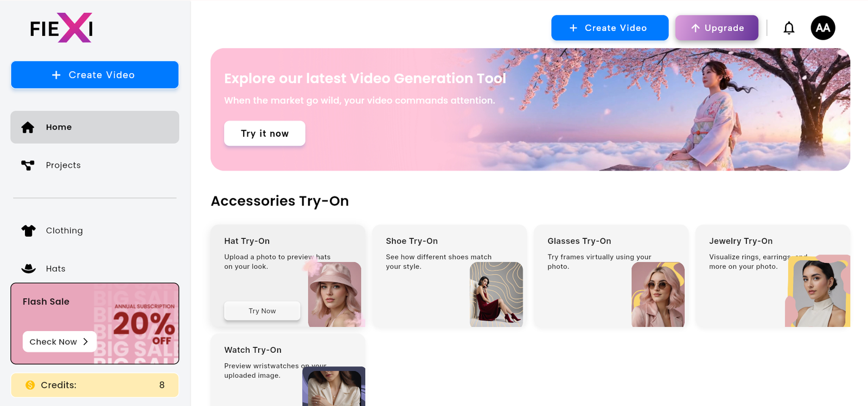Click the Clothing t-shirt icon

(28, 231)
